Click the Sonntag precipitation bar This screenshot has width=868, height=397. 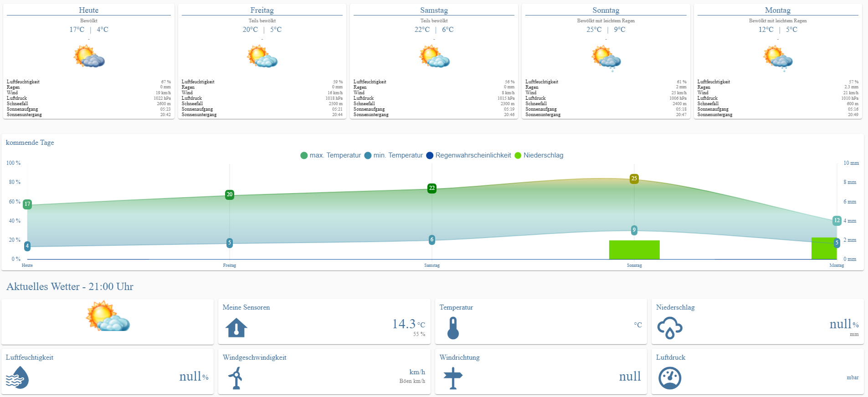point(634,249)
